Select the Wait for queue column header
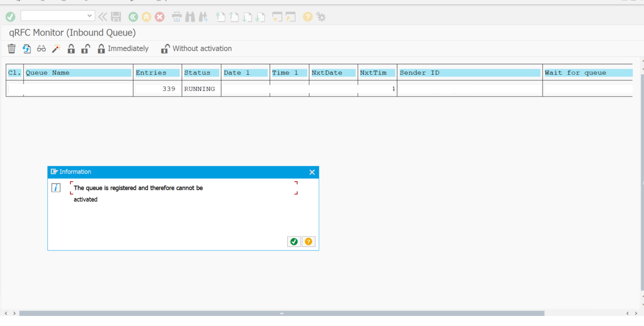The height and width of the screenshot is (326, 644). click(x=588, y=72)
